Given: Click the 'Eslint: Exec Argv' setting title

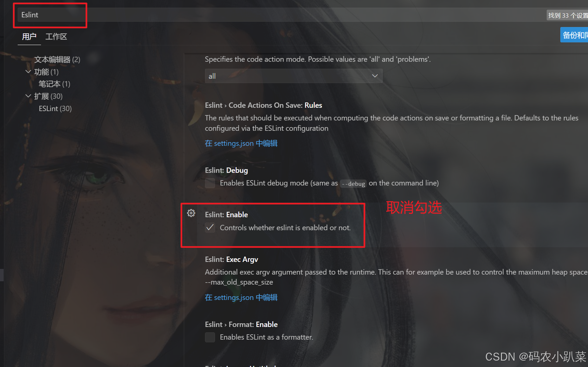Looking at the screenshot, I should [231, 260].
